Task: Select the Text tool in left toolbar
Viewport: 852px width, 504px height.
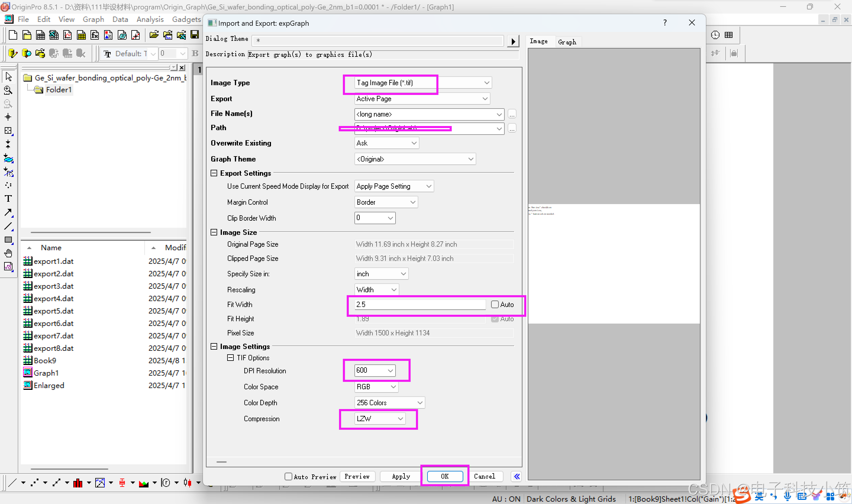Action: coord(8,199)
